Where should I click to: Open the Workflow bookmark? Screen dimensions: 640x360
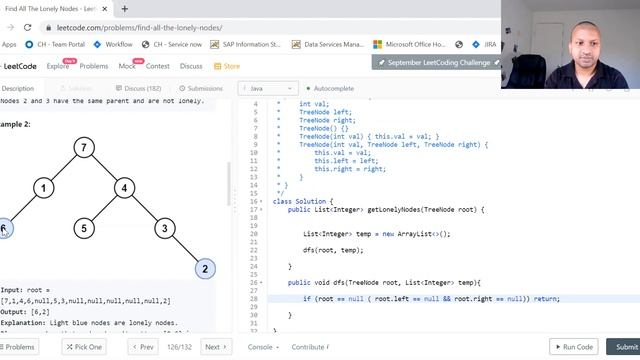113,44
